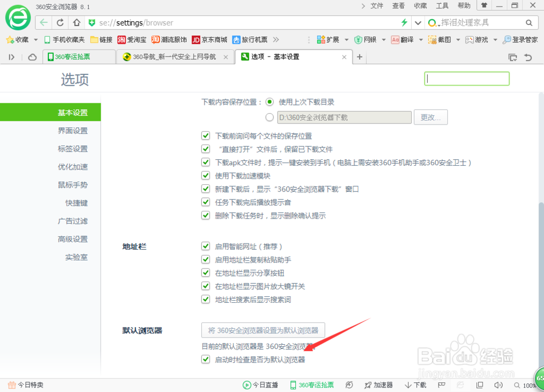Screen dimensions: 544x392
Task: Open 下载 manager in status bar
Action: coord(415,385)
